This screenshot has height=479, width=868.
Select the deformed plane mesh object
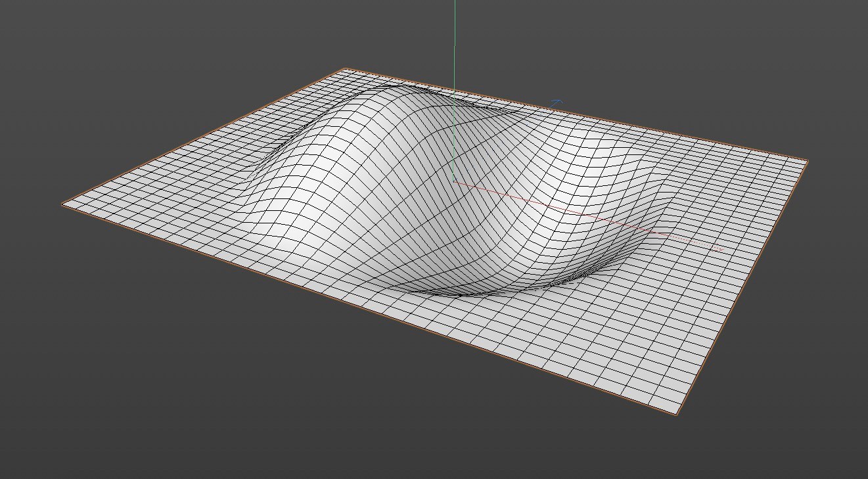(x=434, y=241)
